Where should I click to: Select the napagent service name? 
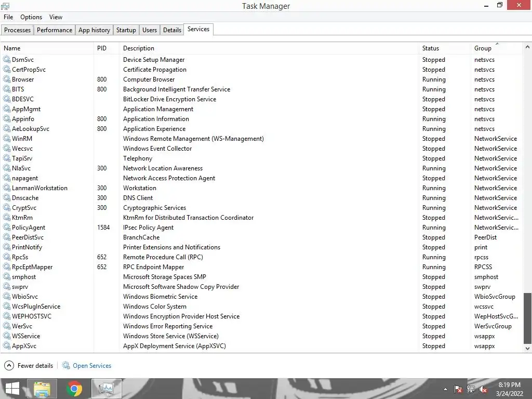[25, 179]
